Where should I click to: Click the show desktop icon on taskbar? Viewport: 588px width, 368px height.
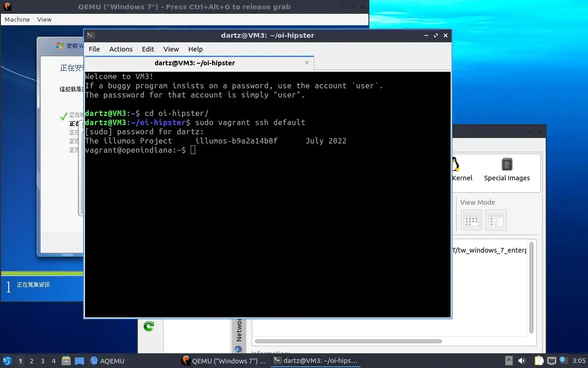click(x=79, y=361)
